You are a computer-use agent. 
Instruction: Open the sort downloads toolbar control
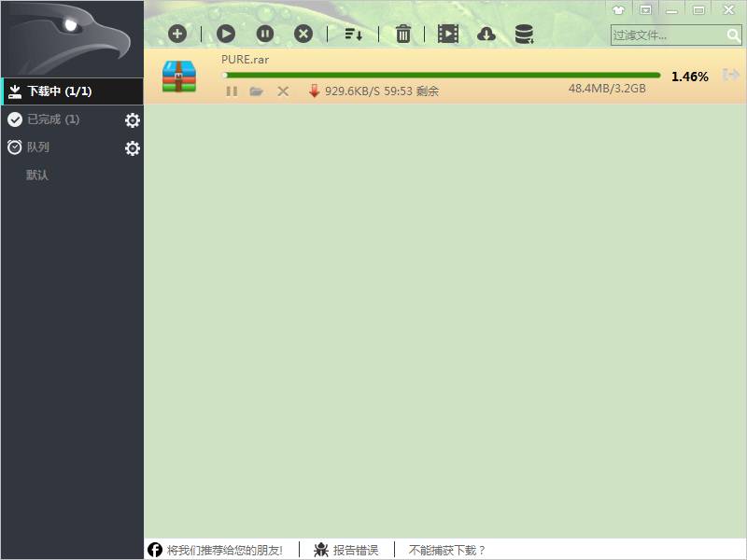[x=354, y=33]
